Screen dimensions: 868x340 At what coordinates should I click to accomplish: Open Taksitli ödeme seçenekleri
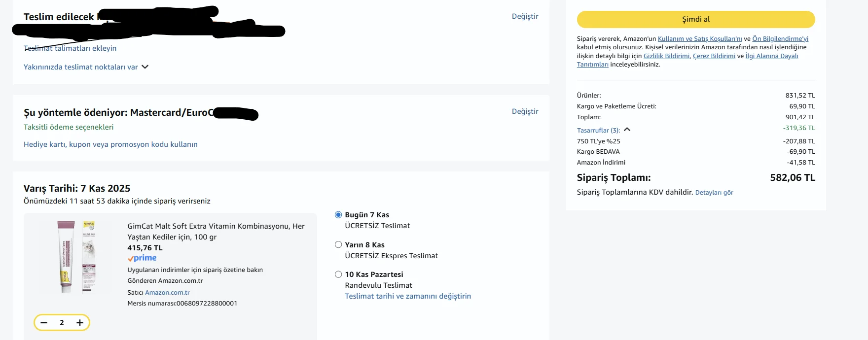coord(69,127)
